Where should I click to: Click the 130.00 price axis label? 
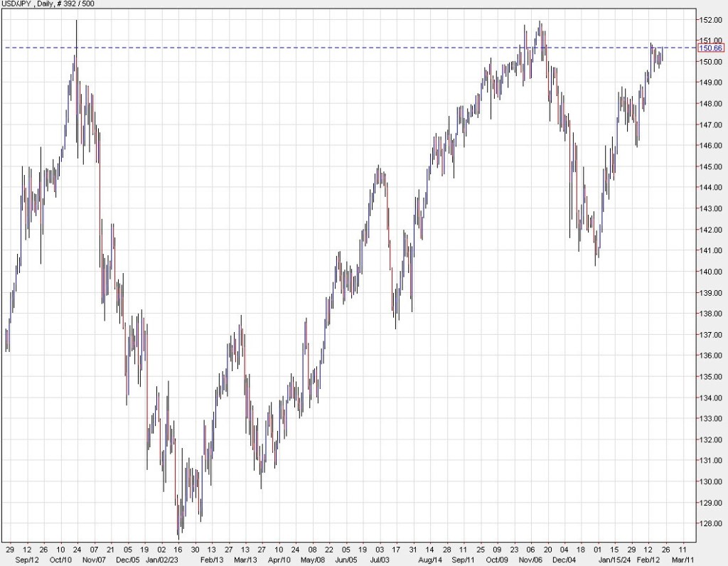[711, 482]
